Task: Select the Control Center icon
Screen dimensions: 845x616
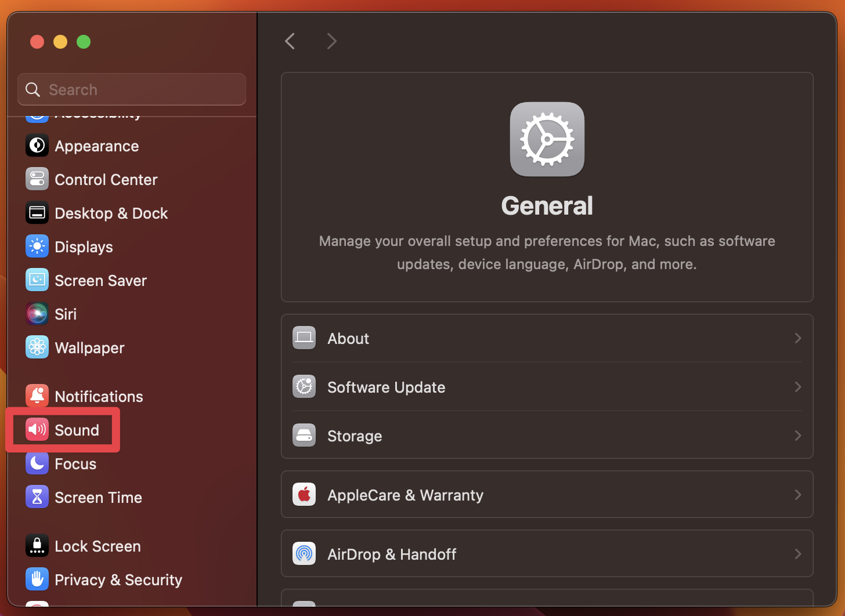Action: [37, 179]
